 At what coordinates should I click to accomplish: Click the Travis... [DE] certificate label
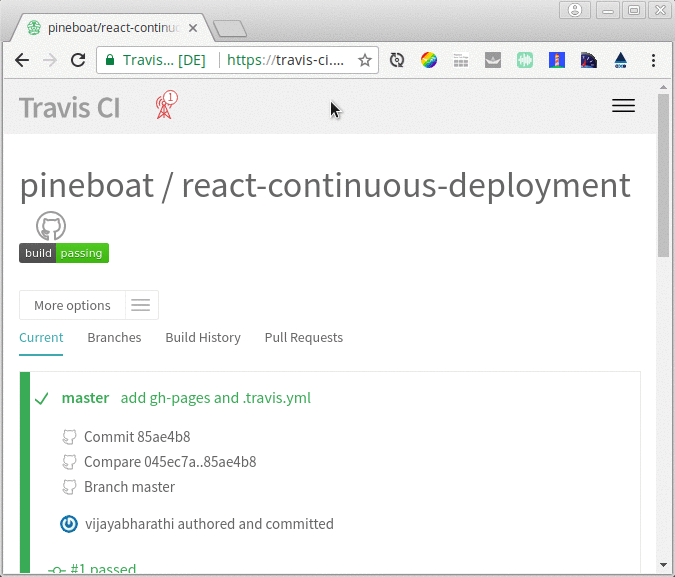click(164, 60)
